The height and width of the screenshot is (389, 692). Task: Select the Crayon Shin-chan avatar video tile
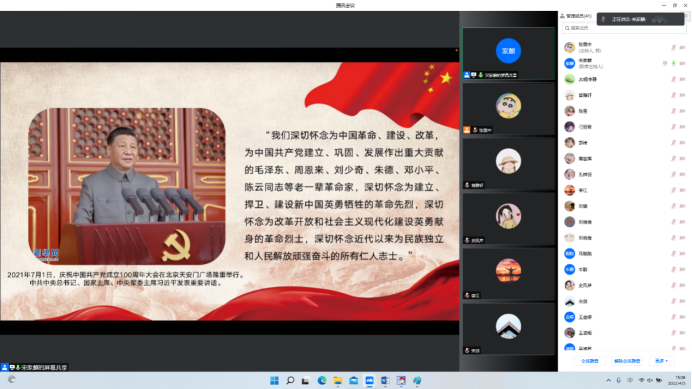pos(508,109)
